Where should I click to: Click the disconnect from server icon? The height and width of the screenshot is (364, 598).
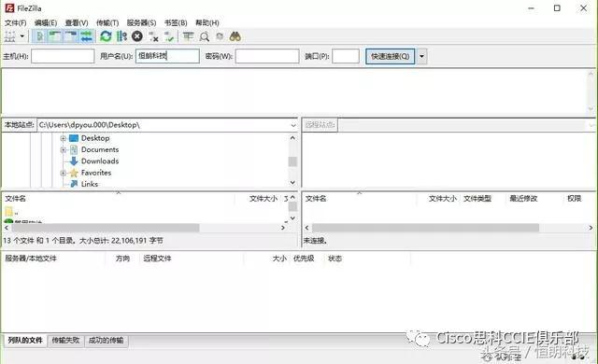[x=153, y=36]
